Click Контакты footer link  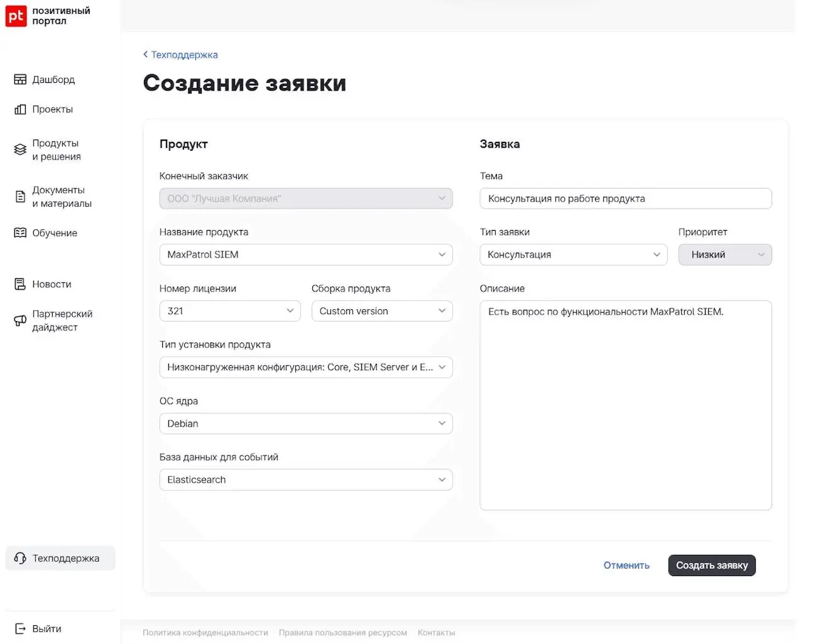[x=437, y=633]
